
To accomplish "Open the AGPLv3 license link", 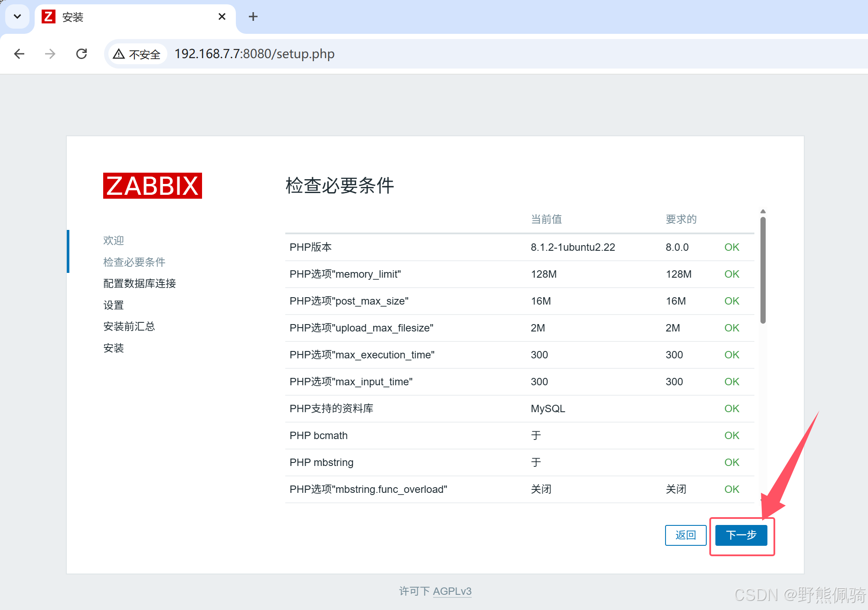I will coord(452,591).
